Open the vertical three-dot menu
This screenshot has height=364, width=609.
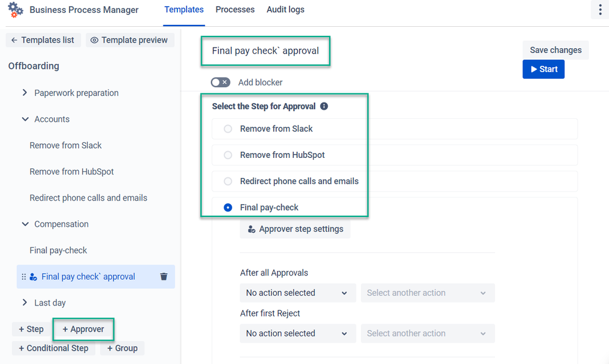coord(600,10)
